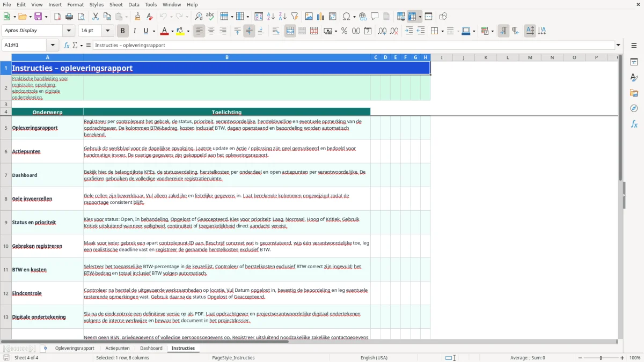Click the Sort Descending icon

282,17
